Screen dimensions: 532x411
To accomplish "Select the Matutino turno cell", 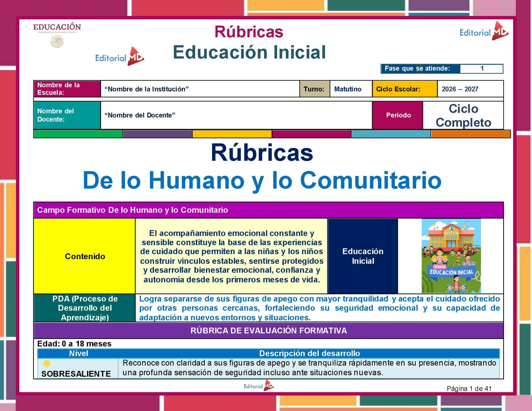I will [x=350, y=89].
